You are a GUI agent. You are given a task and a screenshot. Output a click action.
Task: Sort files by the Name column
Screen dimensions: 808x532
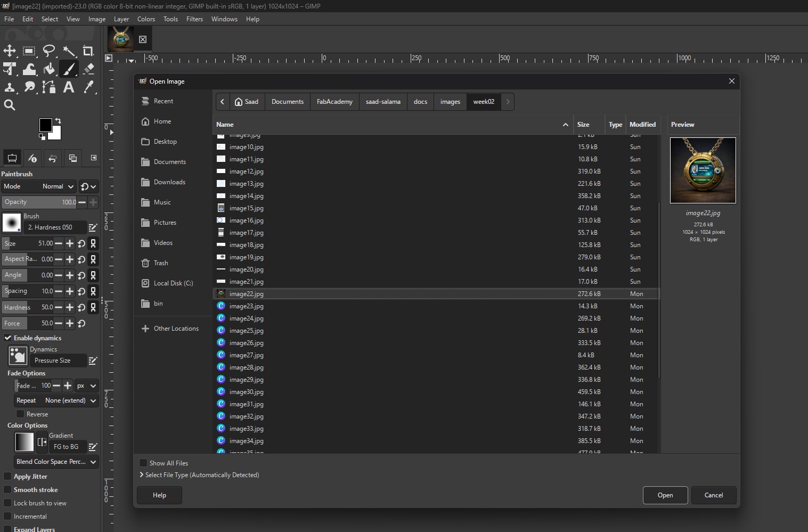393,125
